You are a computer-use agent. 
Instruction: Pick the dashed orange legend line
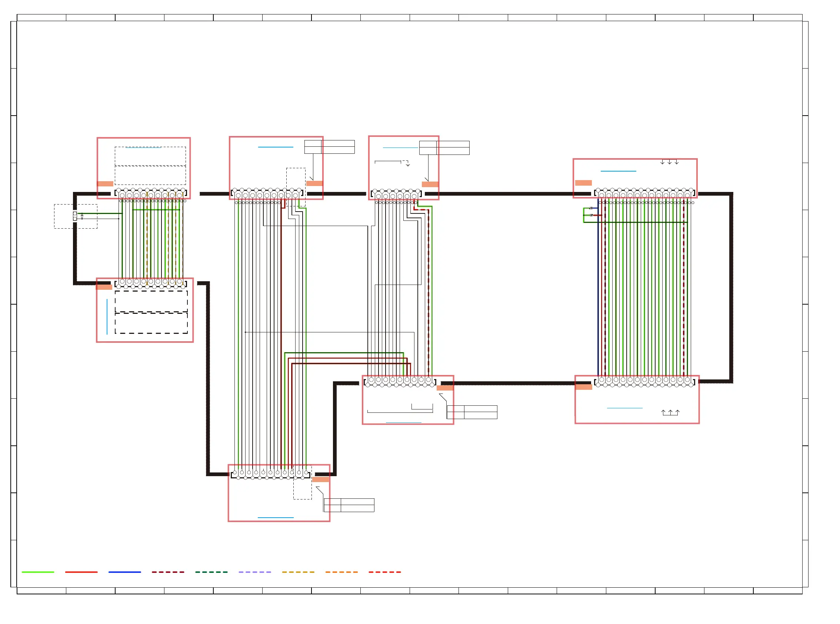341,572
